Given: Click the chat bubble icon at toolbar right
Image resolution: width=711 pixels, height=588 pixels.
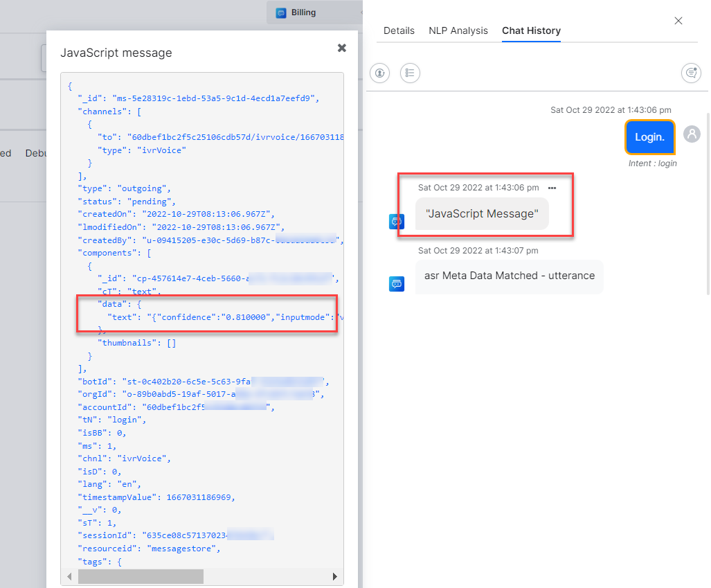Looking at the screenshot, I should [691, 73].
